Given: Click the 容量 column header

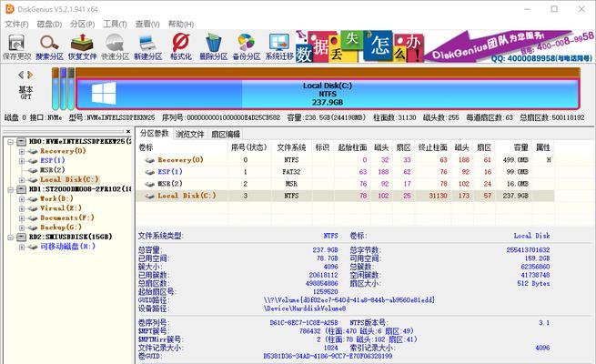Looking at the screenshot, I should [520, 147].
